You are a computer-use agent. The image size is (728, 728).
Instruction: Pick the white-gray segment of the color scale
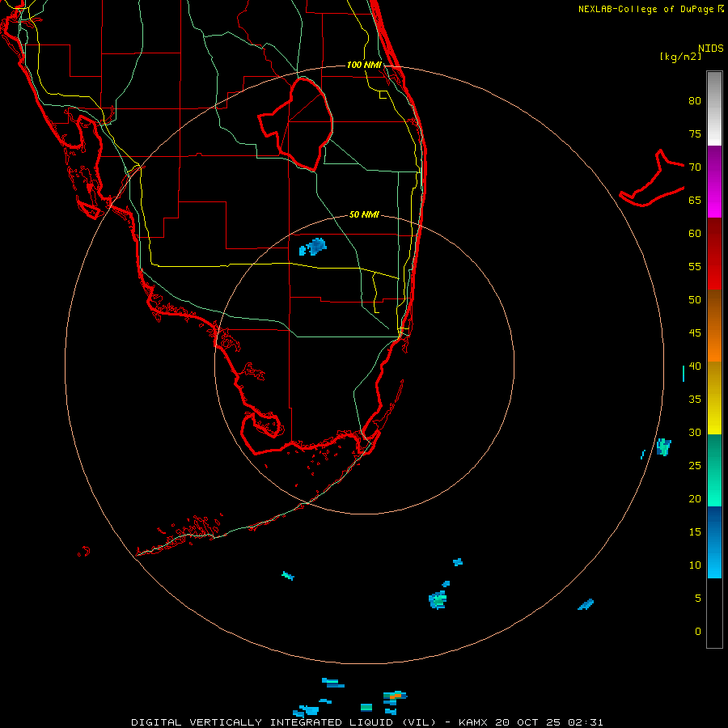[714, 108]
